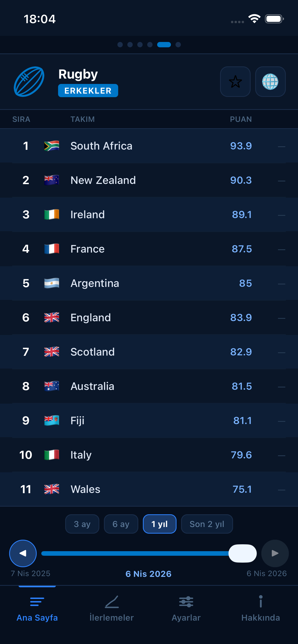Switch to İlerlemeler tab
Image resolution: width=298 pixels, height=644 pixels.
pos(112,610)
